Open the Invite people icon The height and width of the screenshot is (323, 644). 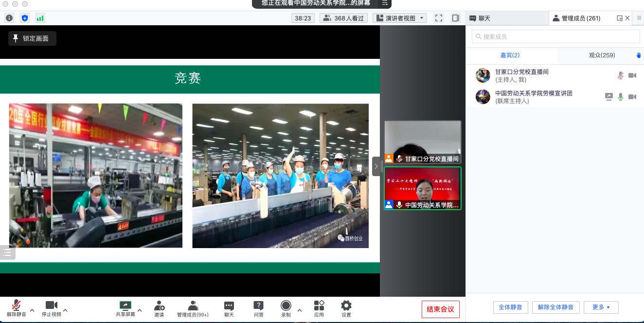tap(159, 309)
